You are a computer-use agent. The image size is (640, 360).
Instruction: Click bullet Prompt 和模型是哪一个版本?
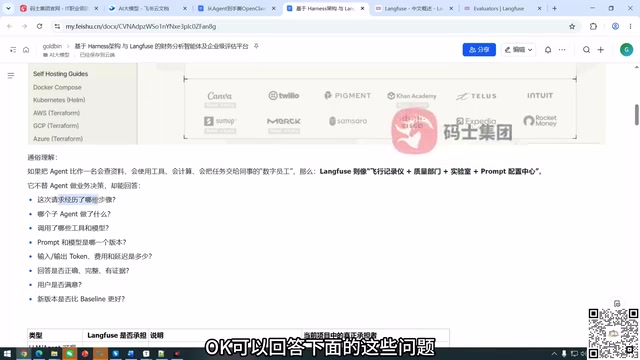(82, 242)
